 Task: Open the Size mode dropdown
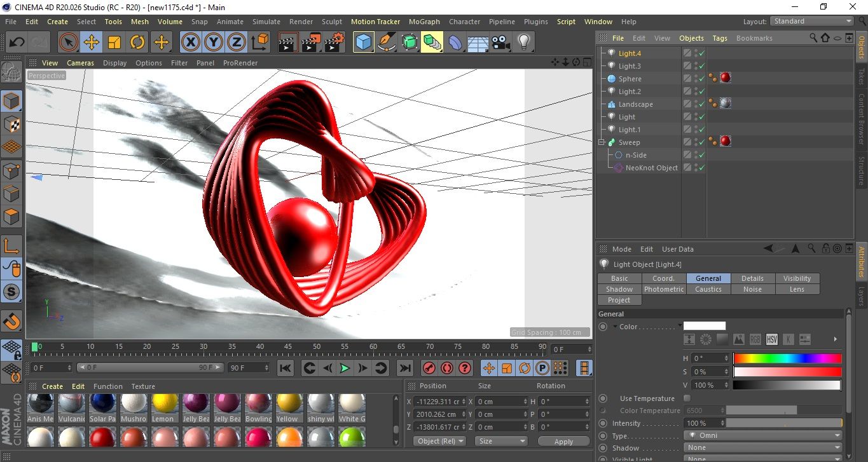[x=501, y=441]
